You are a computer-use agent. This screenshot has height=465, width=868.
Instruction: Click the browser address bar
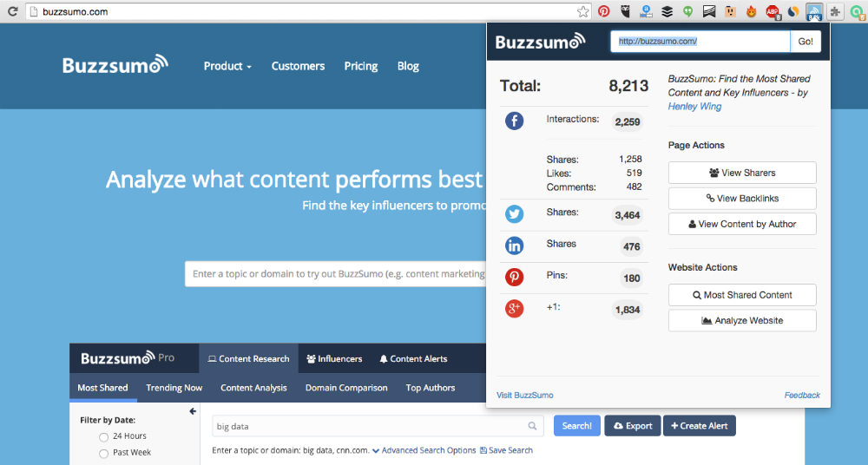point(308,11)
